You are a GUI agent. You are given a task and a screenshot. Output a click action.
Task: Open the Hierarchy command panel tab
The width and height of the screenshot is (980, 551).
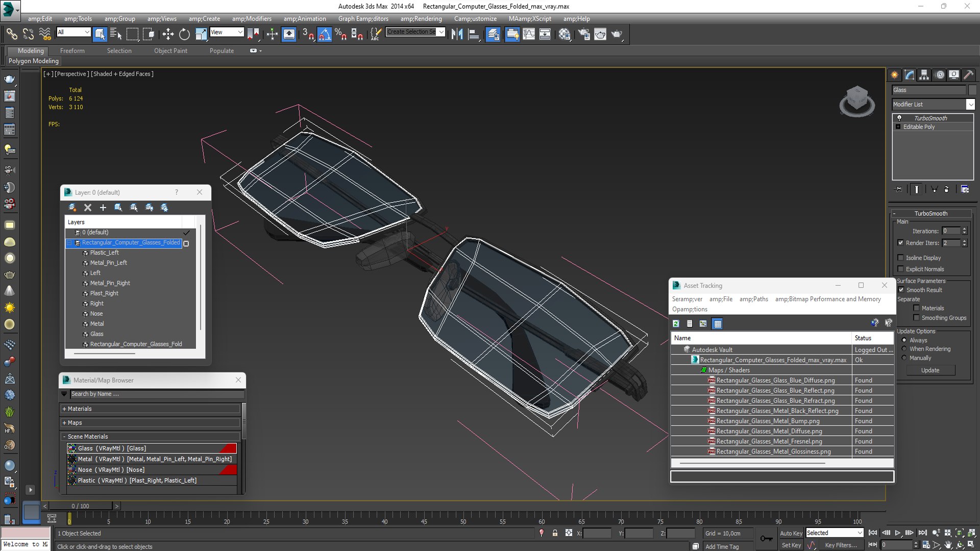click(924, 75)
